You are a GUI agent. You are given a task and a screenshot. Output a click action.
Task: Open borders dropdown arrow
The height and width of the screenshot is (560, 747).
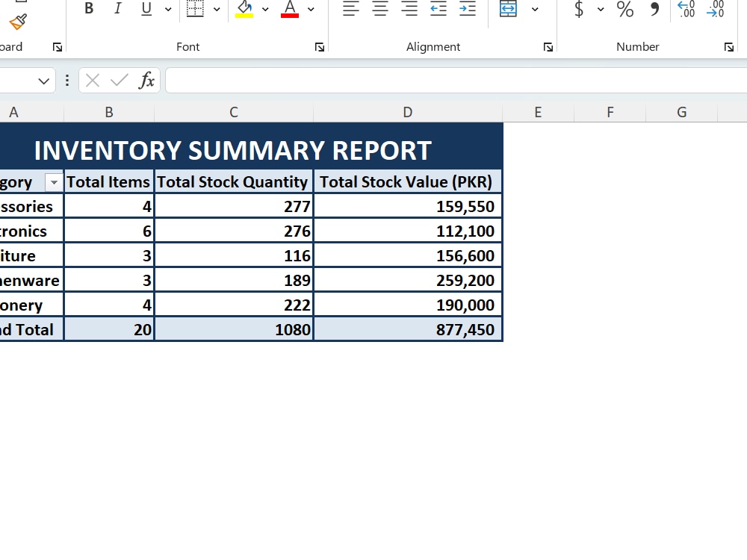point(217,9)
